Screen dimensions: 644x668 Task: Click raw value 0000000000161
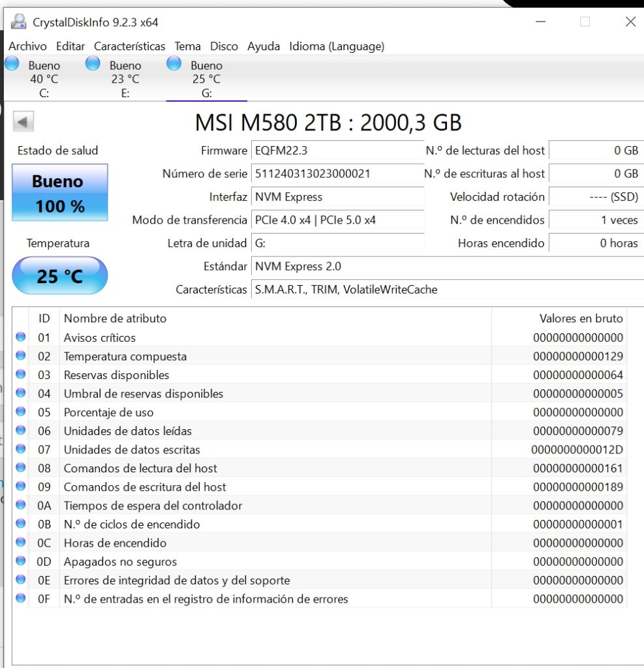tap(578, 468)
